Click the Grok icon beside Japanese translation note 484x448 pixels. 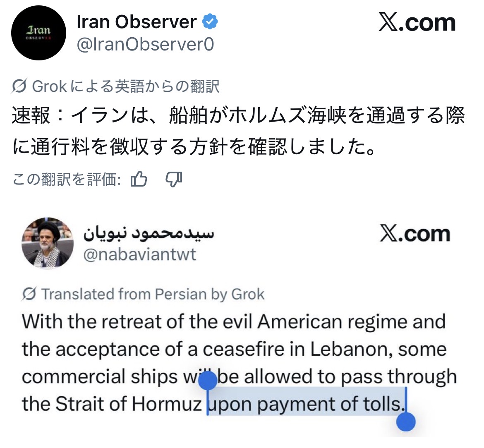[19, 86]
